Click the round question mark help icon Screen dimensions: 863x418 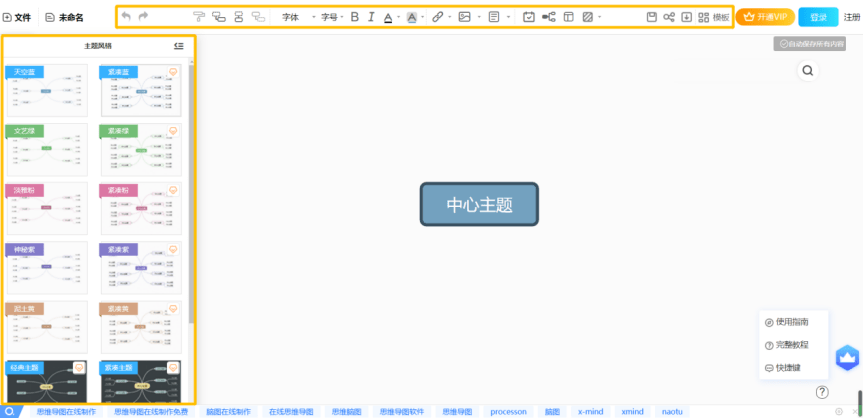822,392
